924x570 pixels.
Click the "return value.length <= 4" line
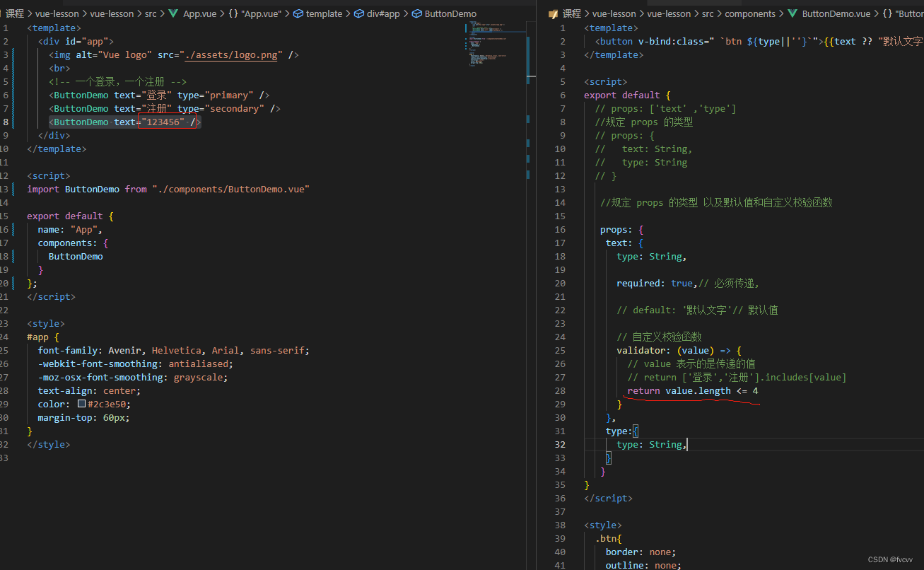click(693, 390)
